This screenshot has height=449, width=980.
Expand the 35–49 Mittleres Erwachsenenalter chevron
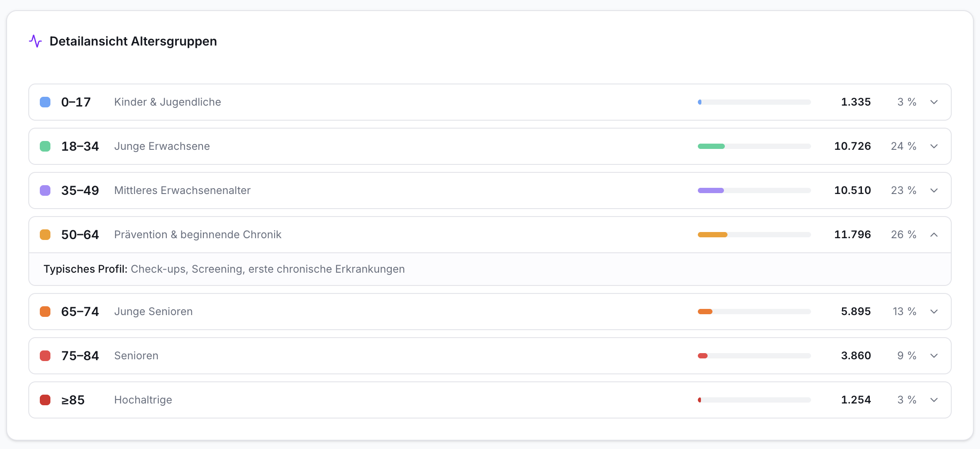click(934, 190)
